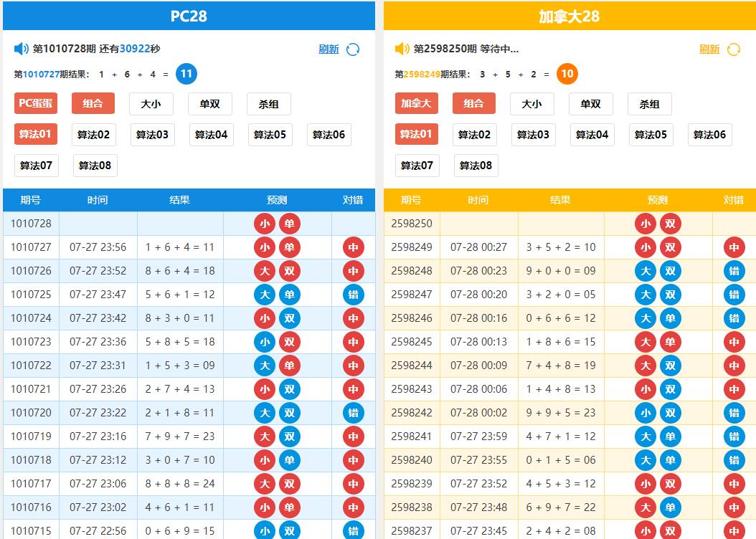Click the 中 badge in row 1010717
756x539 pixels.
click(354, 484)
